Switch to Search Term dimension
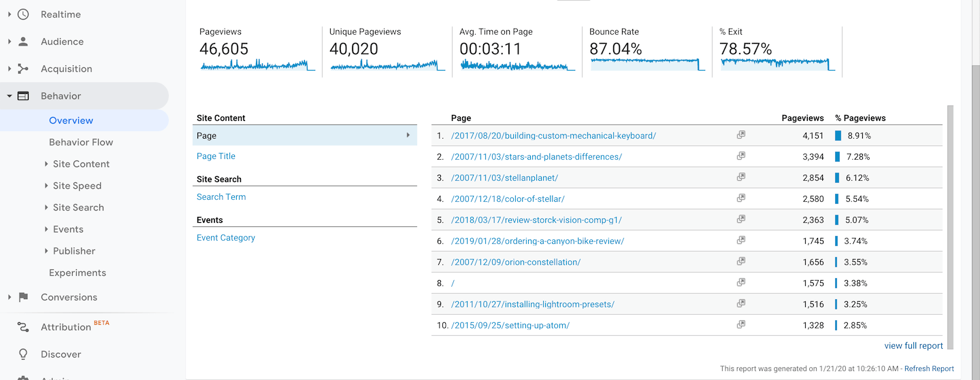 coord(221,196)
